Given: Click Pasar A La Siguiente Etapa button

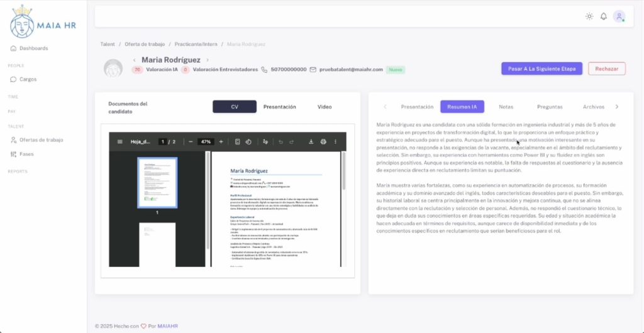Looking at the screenshot, I should pos(541,68).
